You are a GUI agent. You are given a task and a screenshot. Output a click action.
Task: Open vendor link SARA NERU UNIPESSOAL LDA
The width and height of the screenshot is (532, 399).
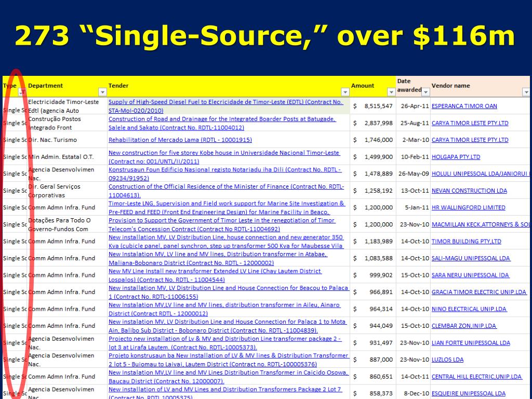tap(470, 275)
